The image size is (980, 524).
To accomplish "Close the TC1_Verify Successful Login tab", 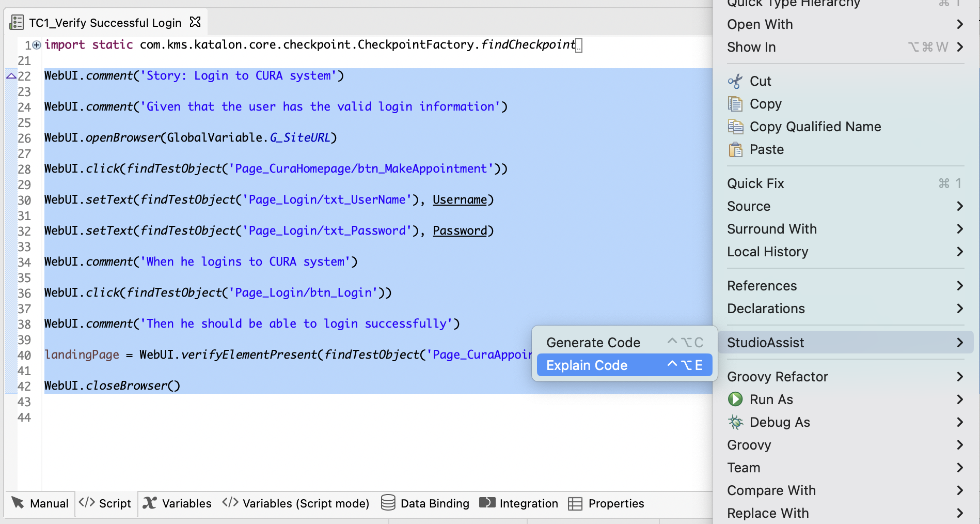I will [x=195, y=22].
